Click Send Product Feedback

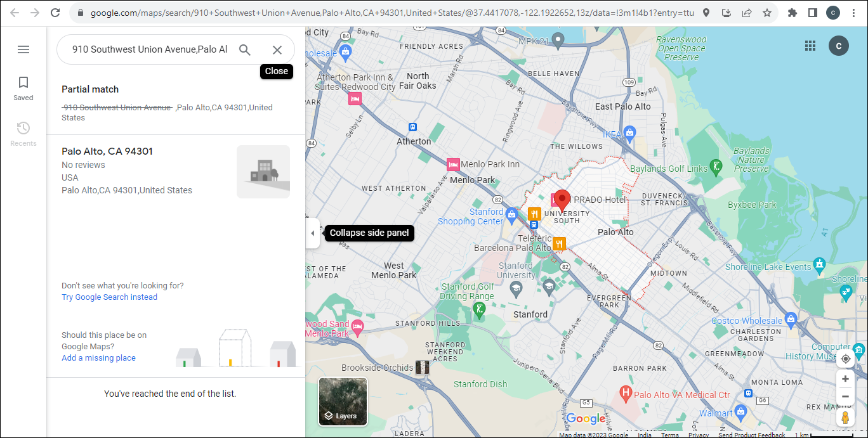point(752,435)
